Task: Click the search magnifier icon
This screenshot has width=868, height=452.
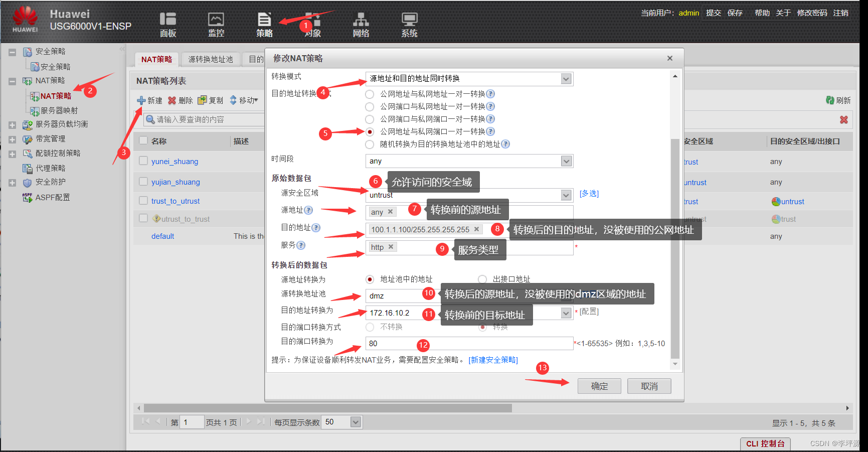Action: pos(150,119)
